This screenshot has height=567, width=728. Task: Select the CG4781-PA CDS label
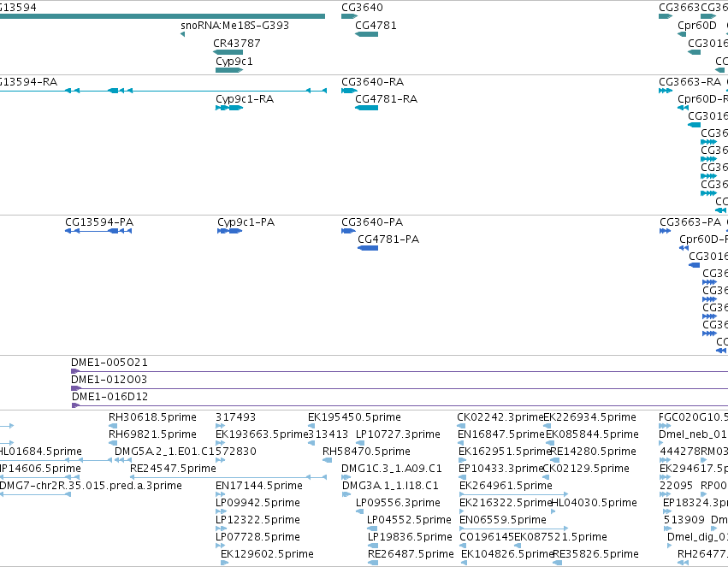point(388,239)
